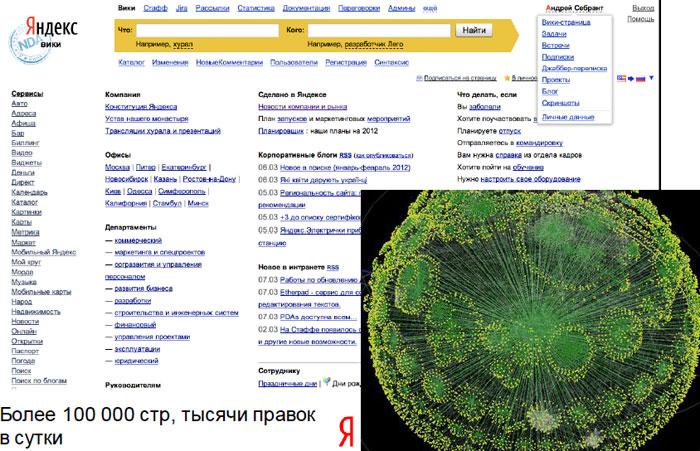The height and width of the screenshot is (451, 700).
Task: Click the RSS link beside Корпоративные блоги
Action: [x=346, y=155]
